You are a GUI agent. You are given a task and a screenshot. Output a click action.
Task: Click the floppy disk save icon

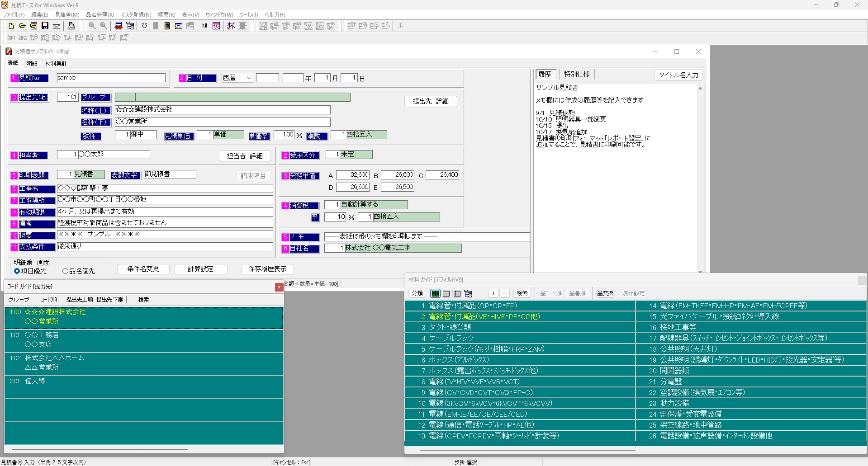45,26
